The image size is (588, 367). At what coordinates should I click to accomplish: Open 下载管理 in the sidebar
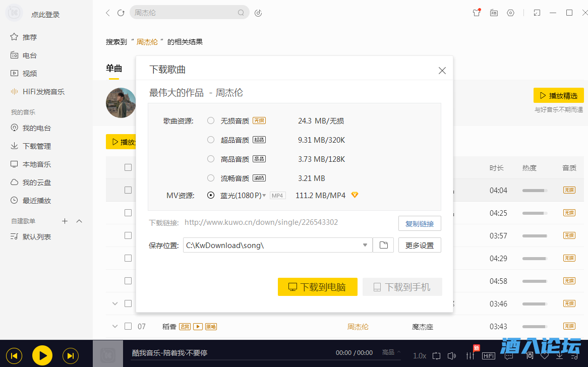pyautogui.click(x=36, y=146)
